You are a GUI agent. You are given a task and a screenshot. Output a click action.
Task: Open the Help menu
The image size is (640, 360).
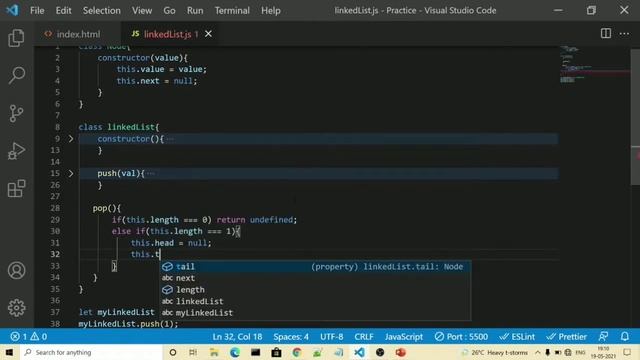(x=271, y=11)
